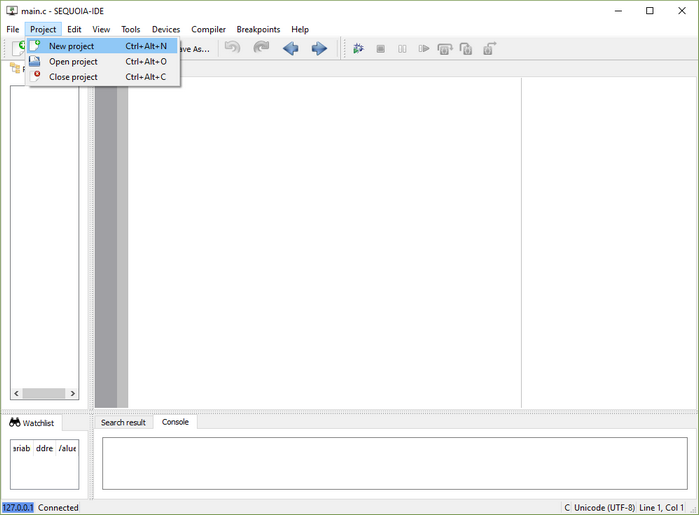
Task: Open the Breakpoints menu
Action: (258, 29)
